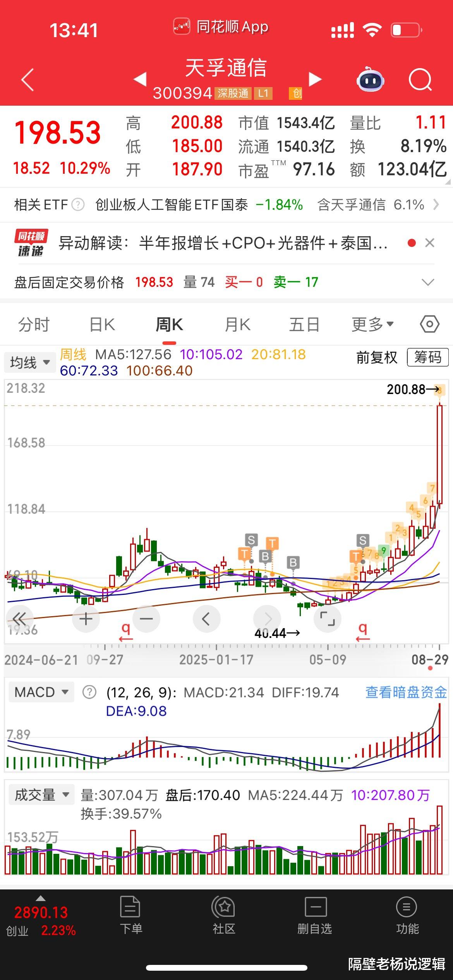Tap the 创 board tag
The image size is (453, 980).
click(295, 93)
